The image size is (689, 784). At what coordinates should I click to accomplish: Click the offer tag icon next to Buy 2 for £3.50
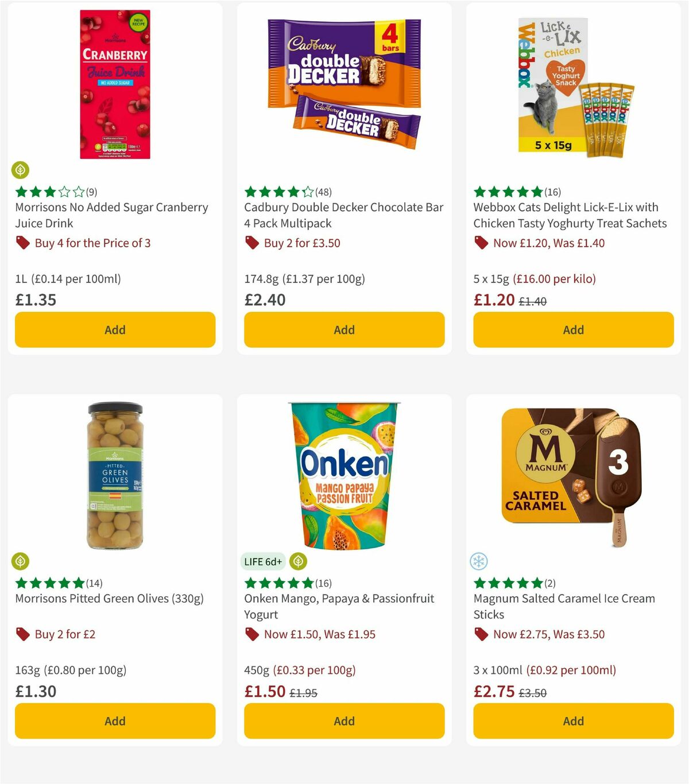[x=251, y=243]
